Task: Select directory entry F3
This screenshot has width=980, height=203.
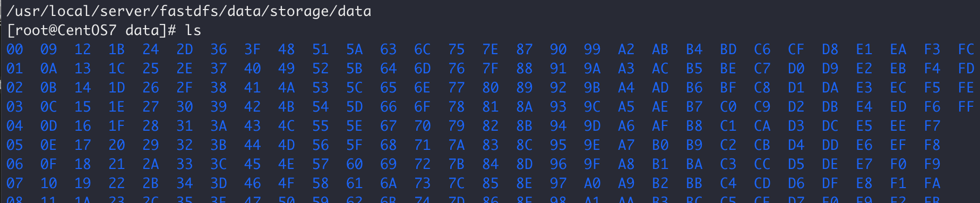Action: tap(932, 49)
